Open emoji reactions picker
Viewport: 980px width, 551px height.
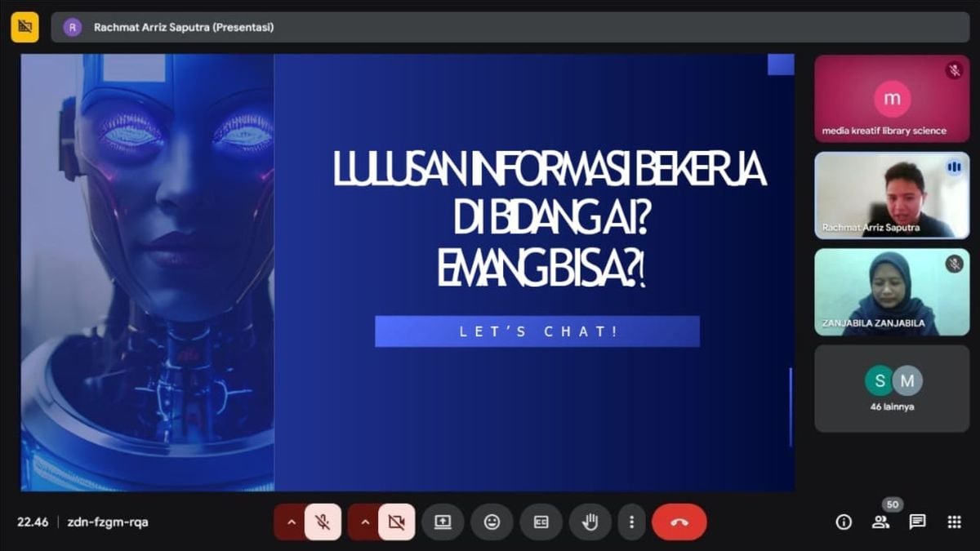tap(492, 522)
